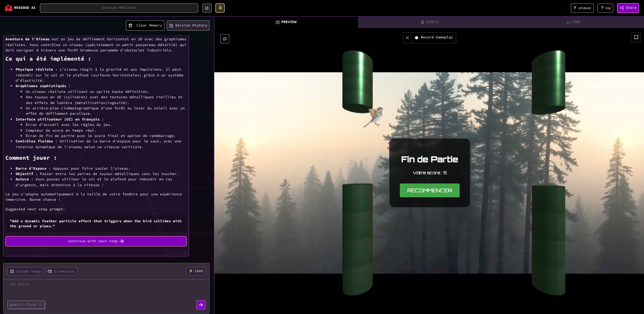
Task: Switch to the Assets tab
Action: click(x=429, y=22)
